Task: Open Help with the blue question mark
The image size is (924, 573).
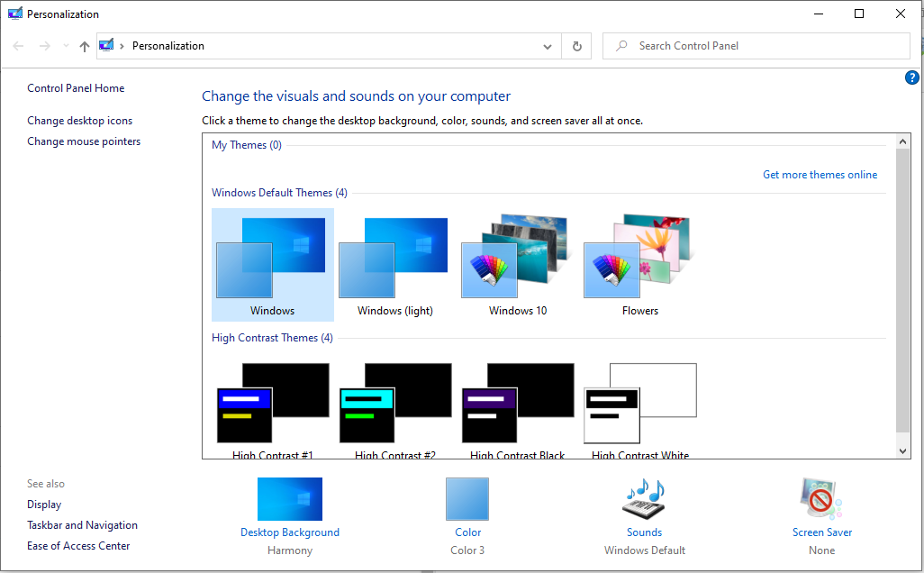Action: (x=911, y=77)
